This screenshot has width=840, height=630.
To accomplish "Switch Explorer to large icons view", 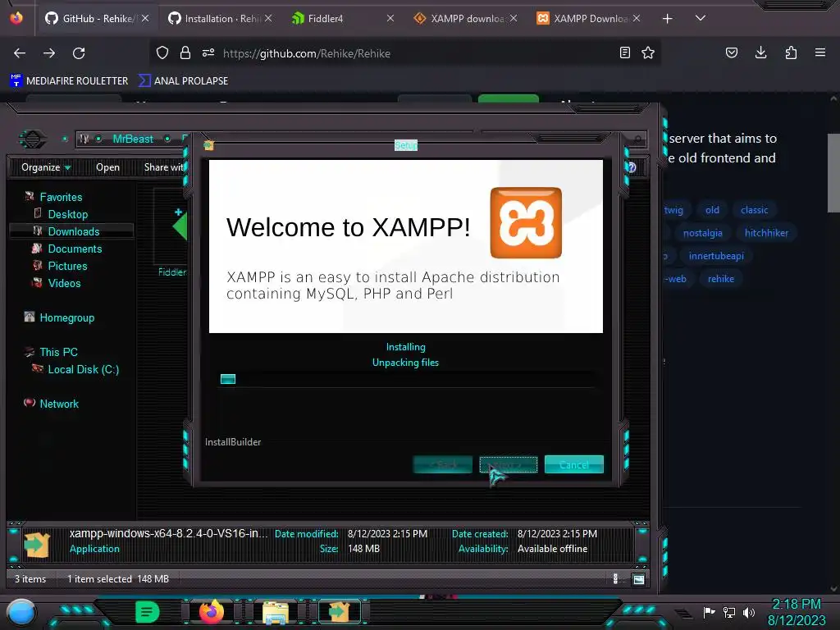I will click(638, 579).
